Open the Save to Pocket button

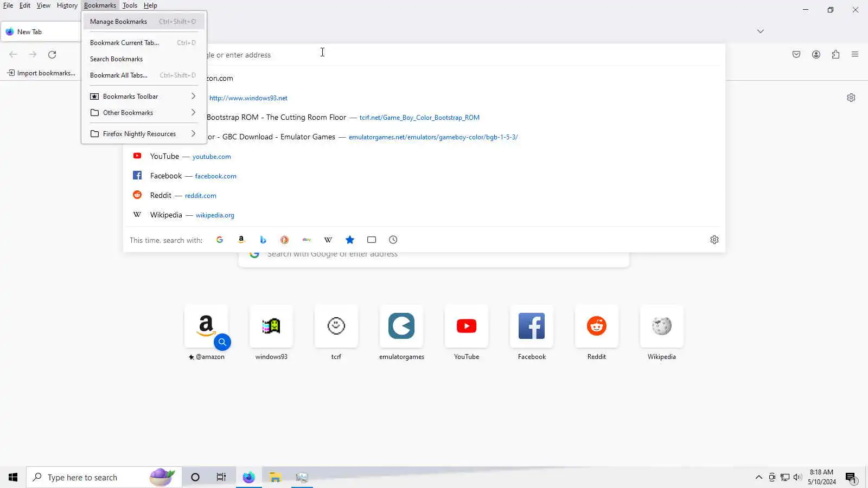[796, 55]
